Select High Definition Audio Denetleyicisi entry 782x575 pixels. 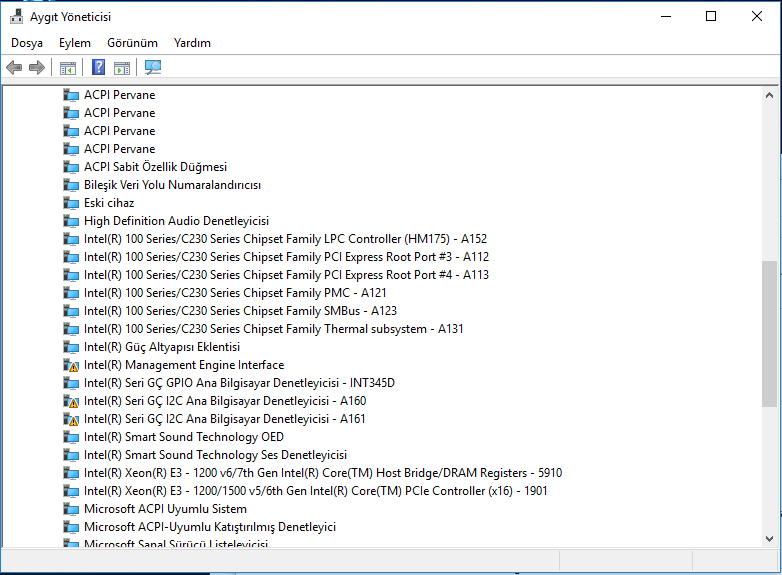tap(177, 221)
